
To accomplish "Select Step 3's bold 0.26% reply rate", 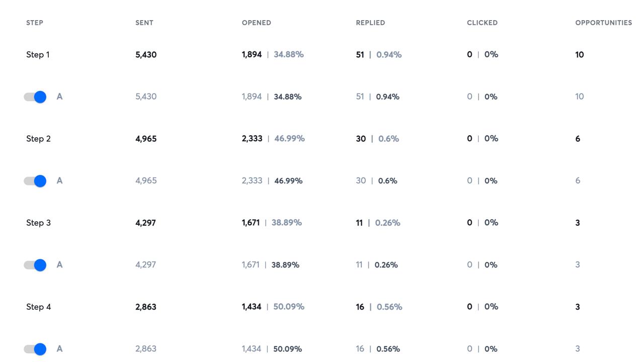I will pos(387,223).
